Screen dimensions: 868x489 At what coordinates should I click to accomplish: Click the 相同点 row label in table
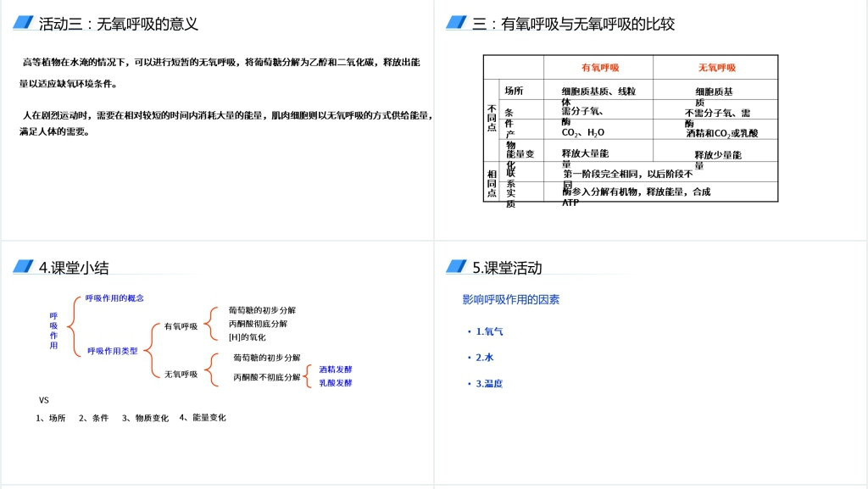[x=492, y=183]
